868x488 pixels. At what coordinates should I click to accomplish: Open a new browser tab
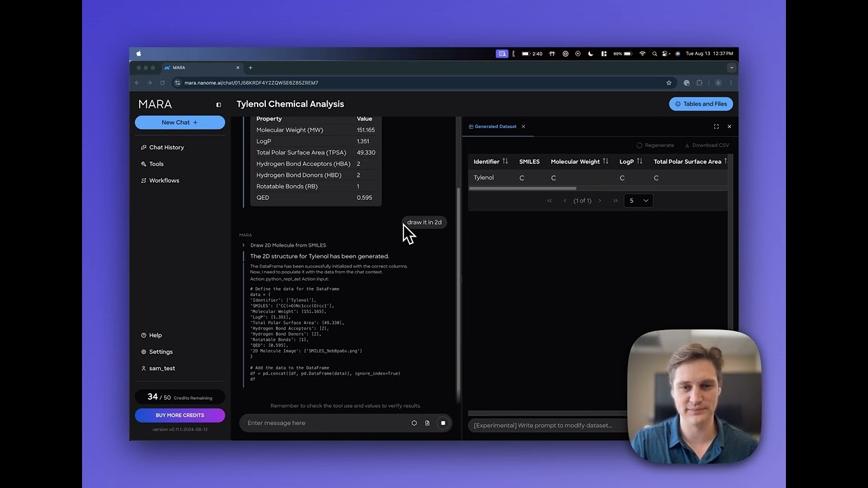point(250,68)
